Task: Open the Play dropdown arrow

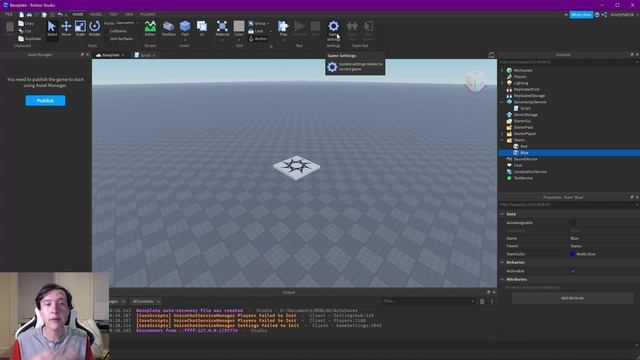Action: coord(283,40)
